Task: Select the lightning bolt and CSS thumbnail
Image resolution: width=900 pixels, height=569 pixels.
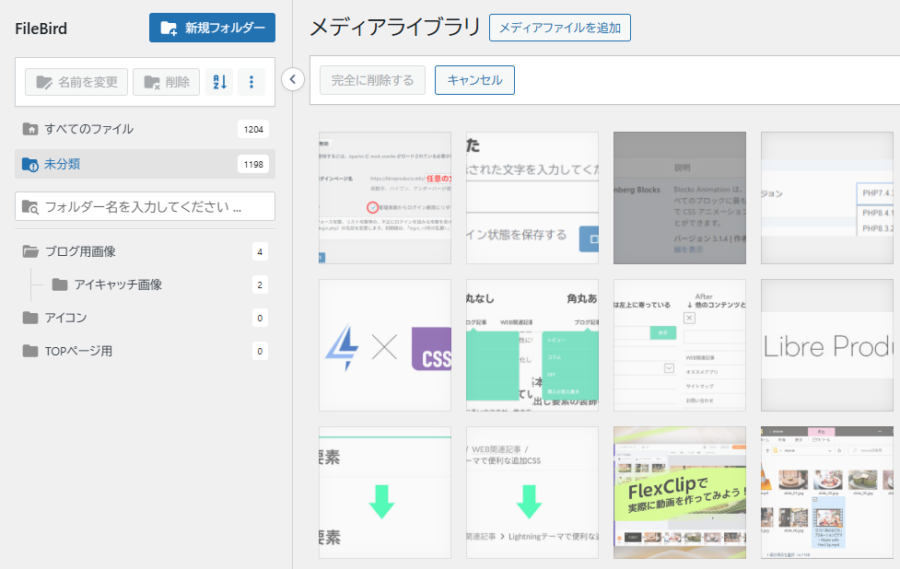Action: point(385,345)
